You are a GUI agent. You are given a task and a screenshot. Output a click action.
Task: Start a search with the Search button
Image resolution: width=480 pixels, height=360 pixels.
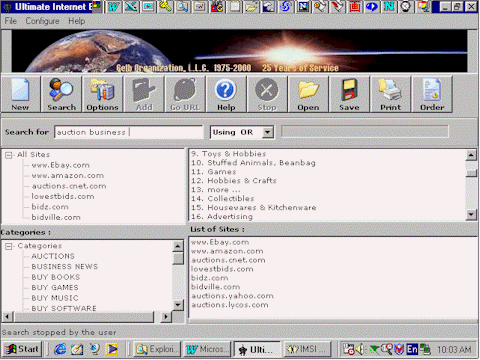pyautogui.click(x=61, y=94)
